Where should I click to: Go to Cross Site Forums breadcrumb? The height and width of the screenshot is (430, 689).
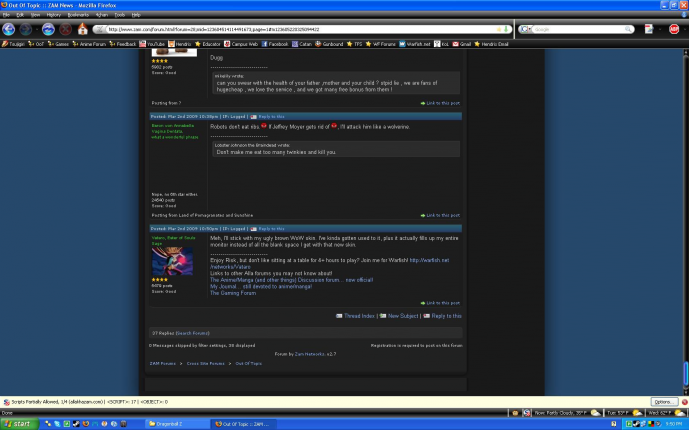coord(205,364)
